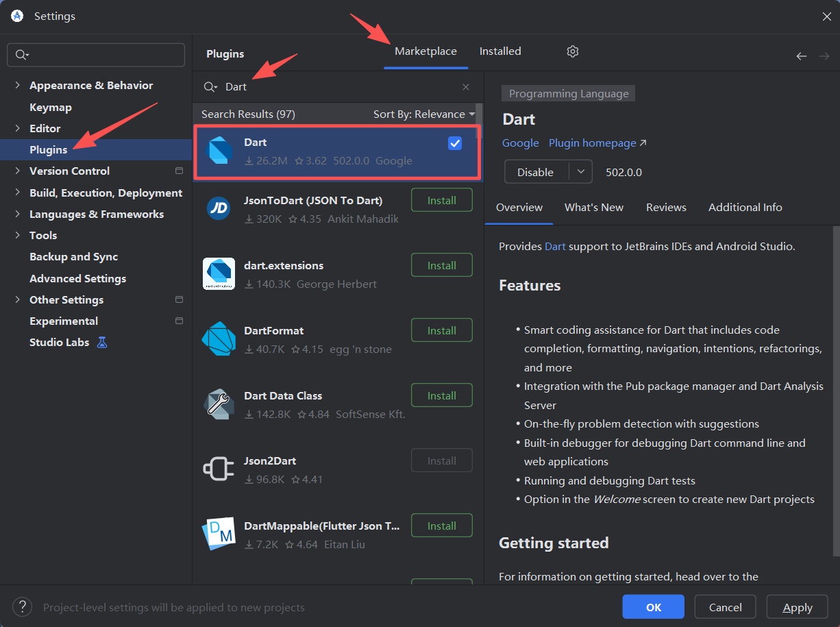
Task: Expand Appearance & Behavior settings
Action: [17, 85]
